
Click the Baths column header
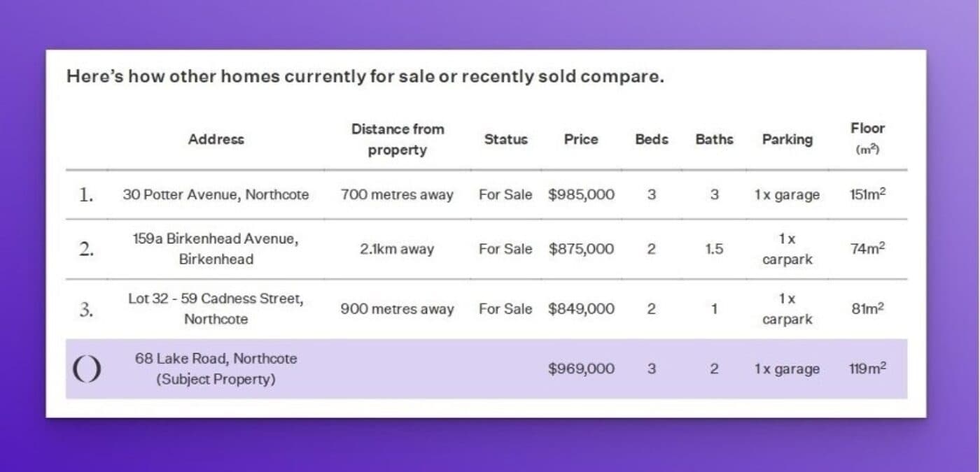pyautogui.click(x=714, y=139)
